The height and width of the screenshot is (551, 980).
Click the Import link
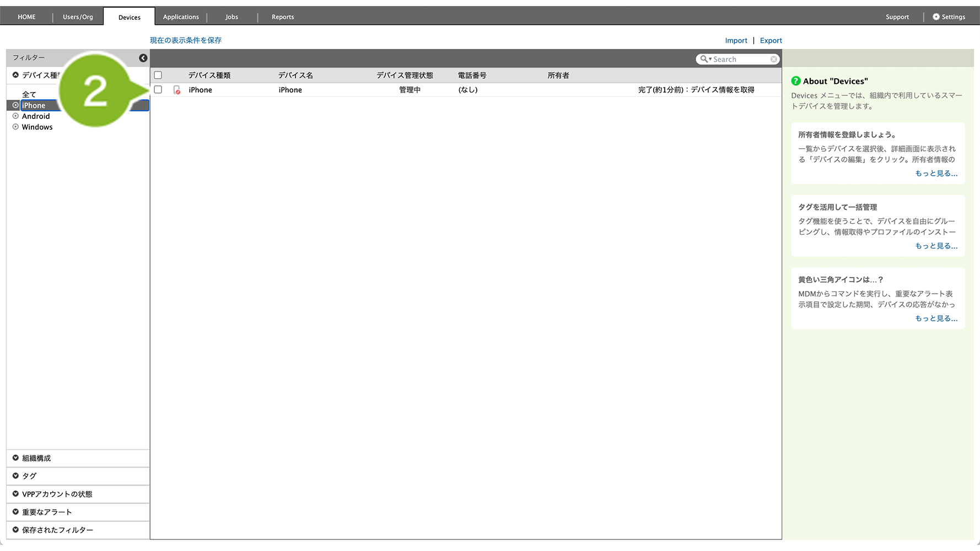tap(736, 41)
